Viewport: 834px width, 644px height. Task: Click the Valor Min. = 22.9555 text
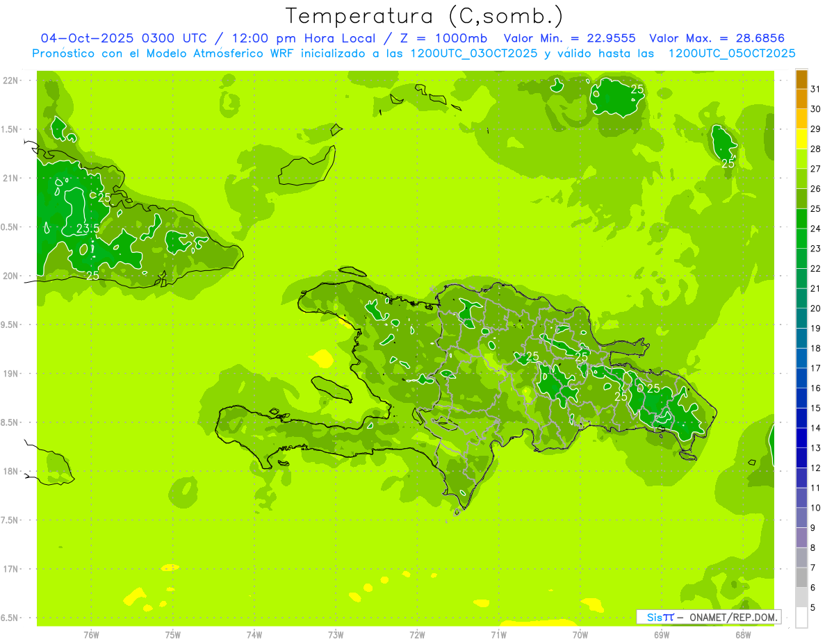[569, 38]
